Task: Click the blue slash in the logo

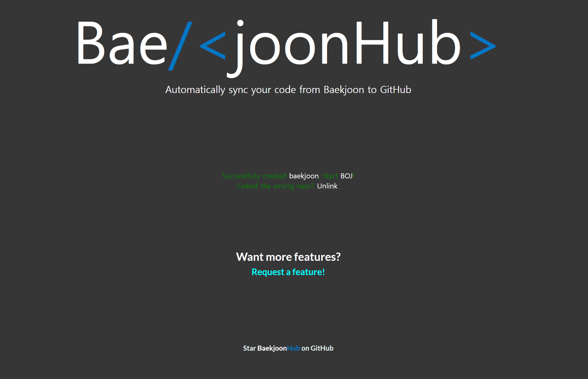Action: point(180,46)
